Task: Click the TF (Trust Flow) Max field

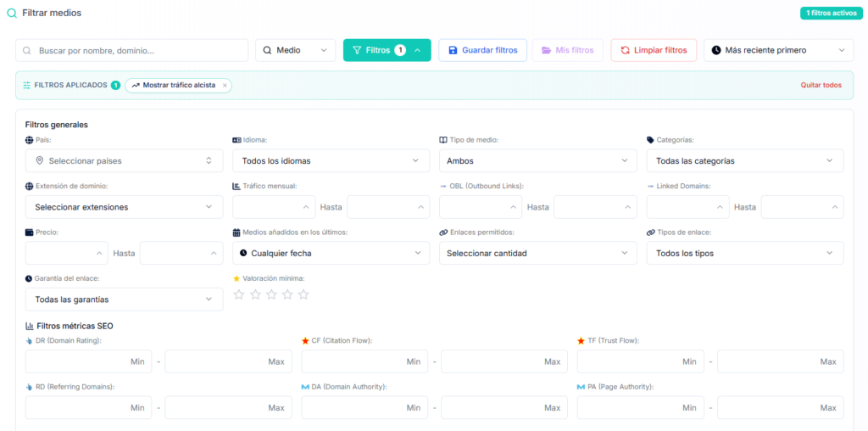Action: tap(781, 361)
